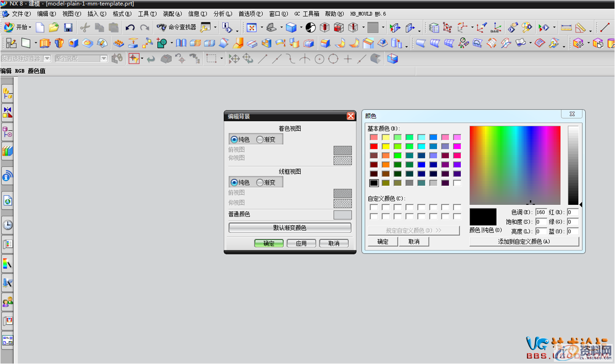Pick the red swatch in basic colors
The height and width of the screenshot is (364, 615).
pos(374,146)
